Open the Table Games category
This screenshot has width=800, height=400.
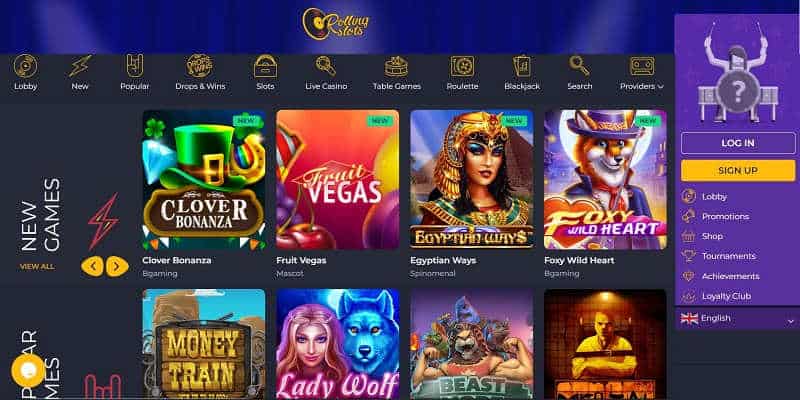click(x=396, y=66)
